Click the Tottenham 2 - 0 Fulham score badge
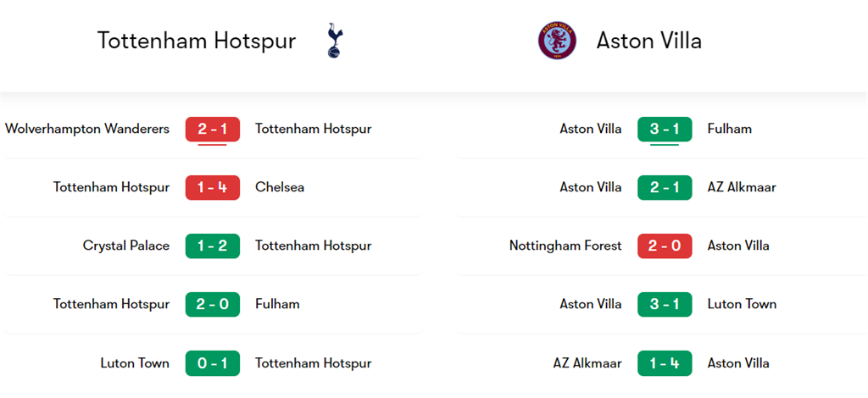868x398 pixels. 213,304
